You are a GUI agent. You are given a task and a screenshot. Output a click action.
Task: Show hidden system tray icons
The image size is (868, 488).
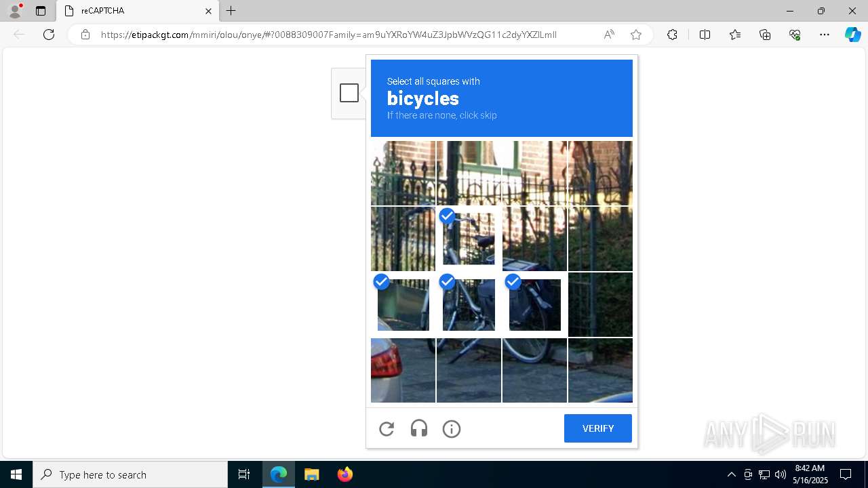coord(731,474)
